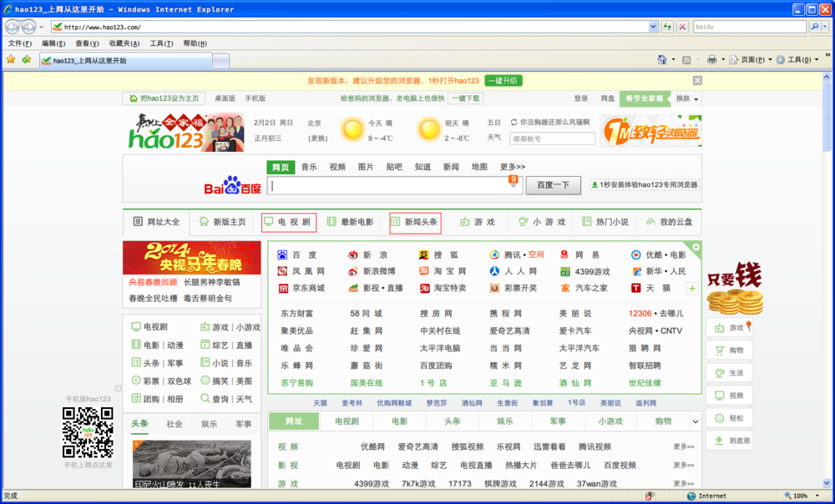Click the empty new tab button
Viewport: 835px width, 504px height.
click(x=221, y=61)
